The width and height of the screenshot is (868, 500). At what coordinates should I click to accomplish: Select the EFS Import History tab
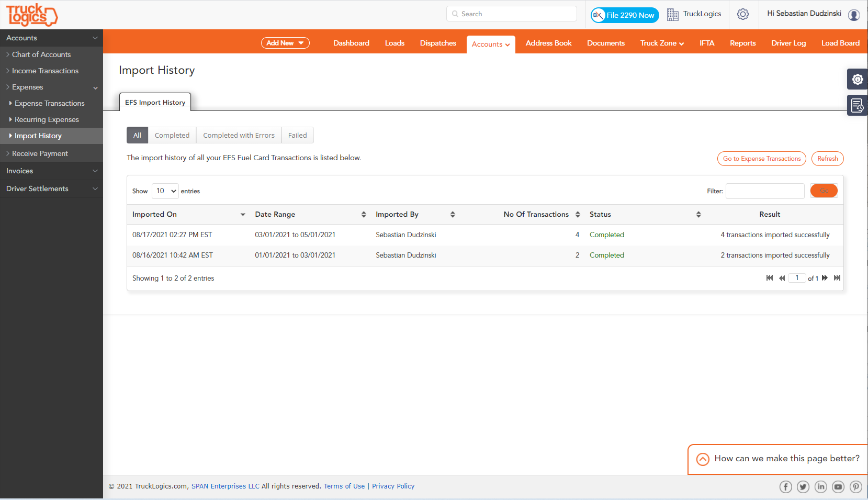pos(155,102)
